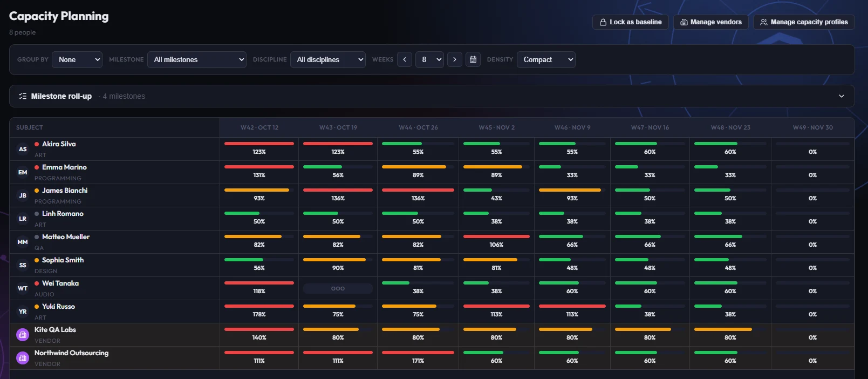Select the Emma Marino row name
This screenshot has width=868, height=379.
click(x=64, y=167)
